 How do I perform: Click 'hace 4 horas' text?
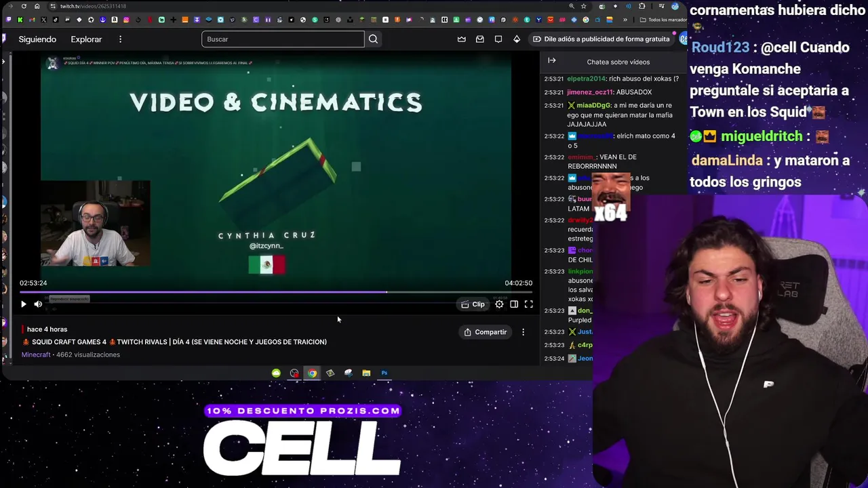pos(47,329)
